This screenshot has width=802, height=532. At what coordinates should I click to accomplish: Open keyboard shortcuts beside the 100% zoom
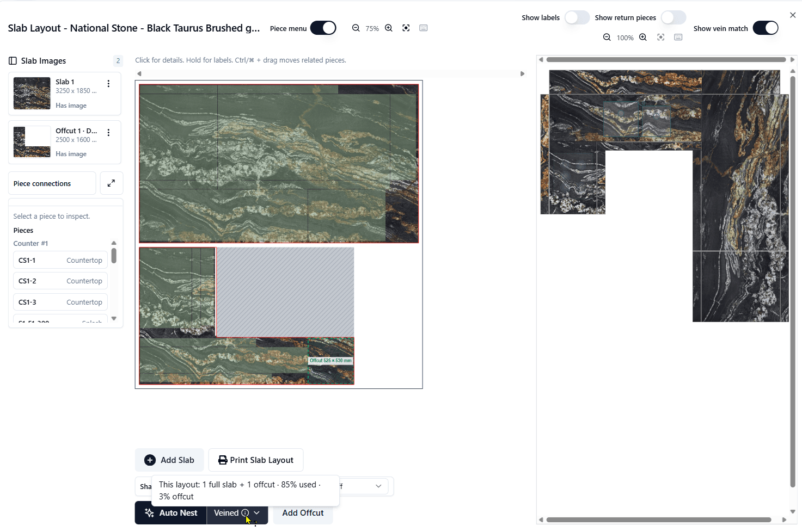(x=678, y=38)
